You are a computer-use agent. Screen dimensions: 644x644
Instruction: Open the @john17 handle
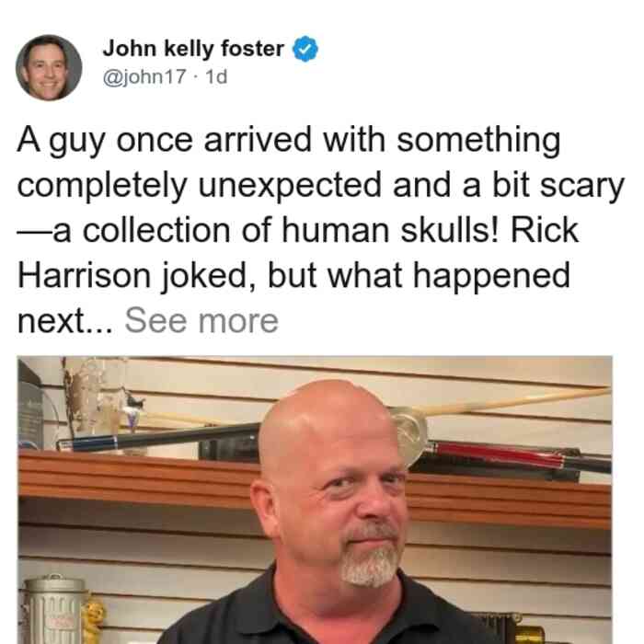tap(144, 76)
